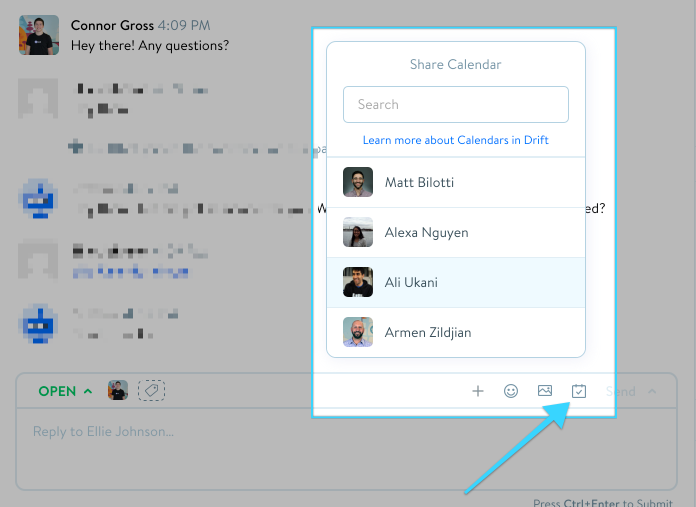The height and width of the screenshot is (507, 696).
Task: Click the Send button
Action: click(x=621, y=391)
